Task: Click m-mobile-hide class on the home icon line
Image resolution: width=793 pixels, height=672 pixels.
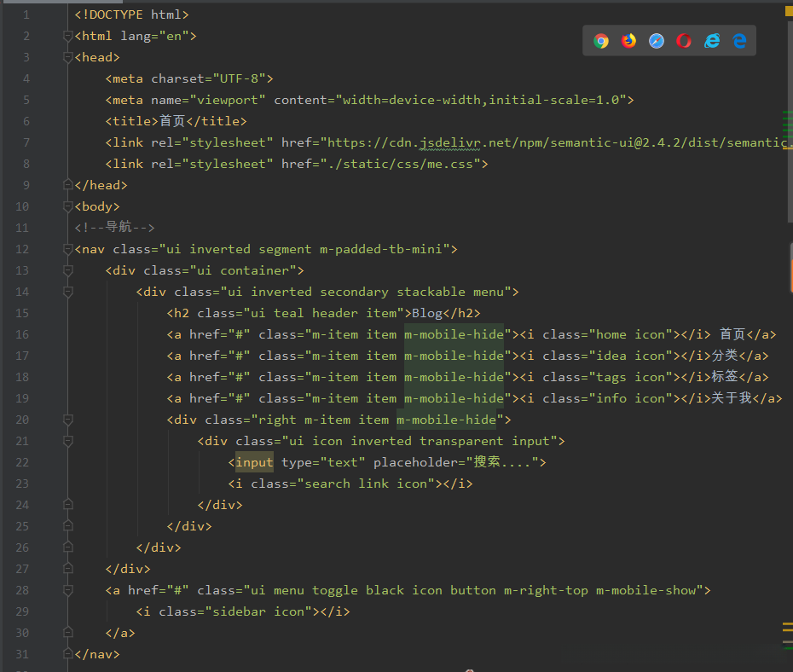Action: [454, 334]
